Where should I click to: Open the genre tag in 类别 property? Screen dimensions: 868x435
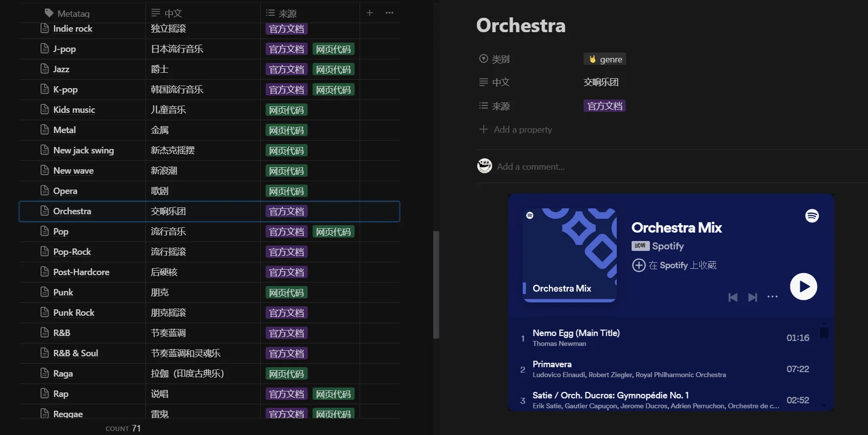[x=605, y=59]
